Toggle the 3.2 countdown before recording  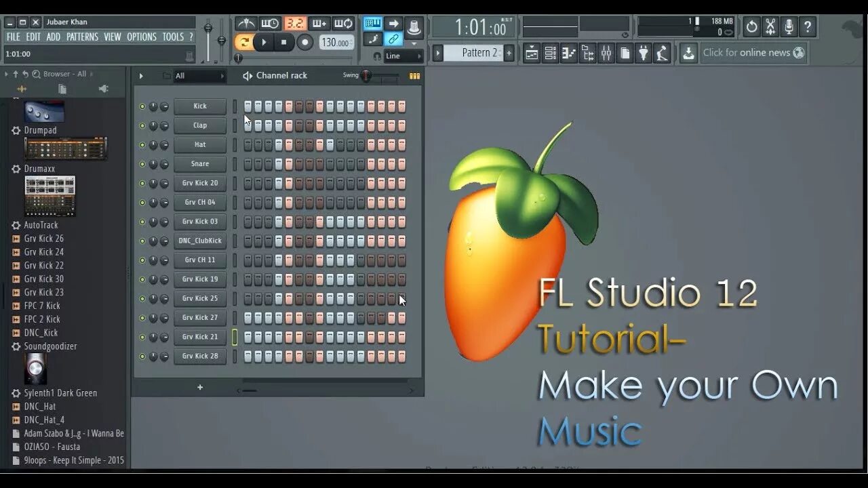tap(294, 24)
